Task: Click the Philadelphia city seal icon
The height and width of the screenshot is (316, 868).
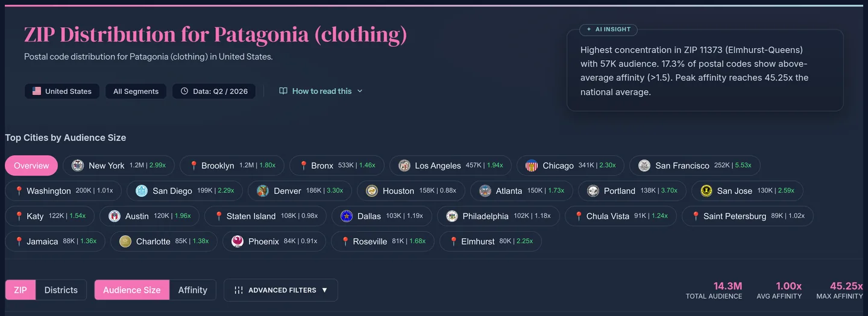Action: 452,216
